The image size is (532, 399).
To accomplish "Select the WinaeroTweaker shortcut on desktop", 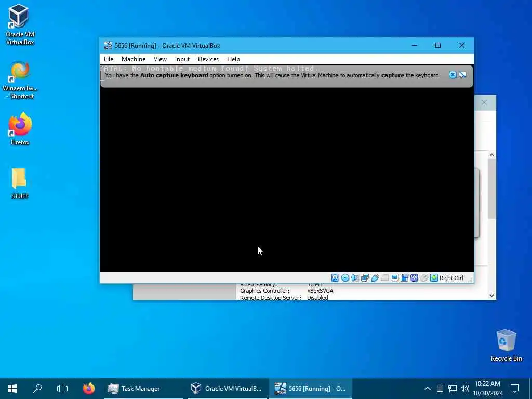I will (x=20, y=80).
